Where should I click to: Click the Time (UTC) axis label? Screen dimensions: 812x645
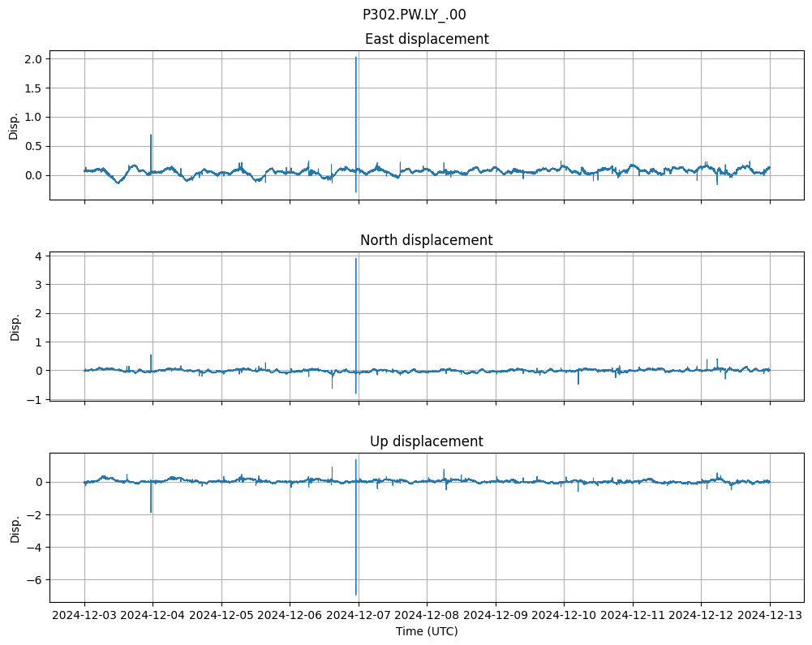(x=427, y=631)
